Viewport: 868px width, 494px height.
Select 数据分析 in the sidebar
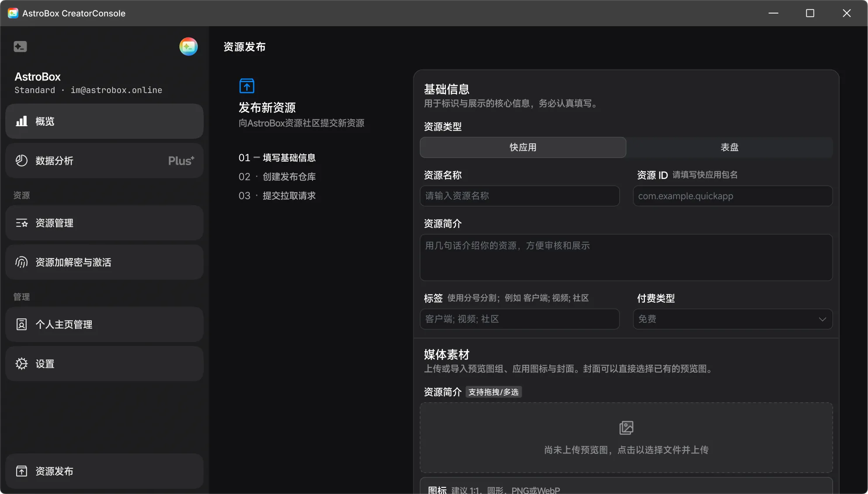[104, 160]
